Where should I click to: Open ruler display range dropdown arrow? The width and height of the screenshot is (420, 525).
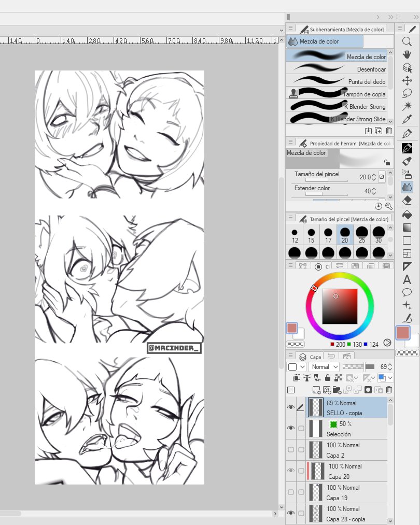point(374,378)
